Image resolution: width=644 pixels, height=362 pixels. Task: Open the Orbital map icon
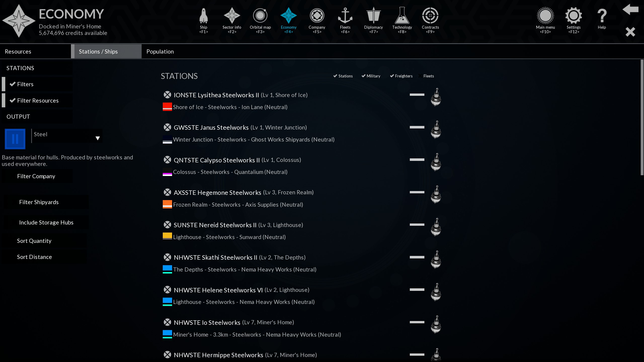pyautogui.click(x=260, y=16)
